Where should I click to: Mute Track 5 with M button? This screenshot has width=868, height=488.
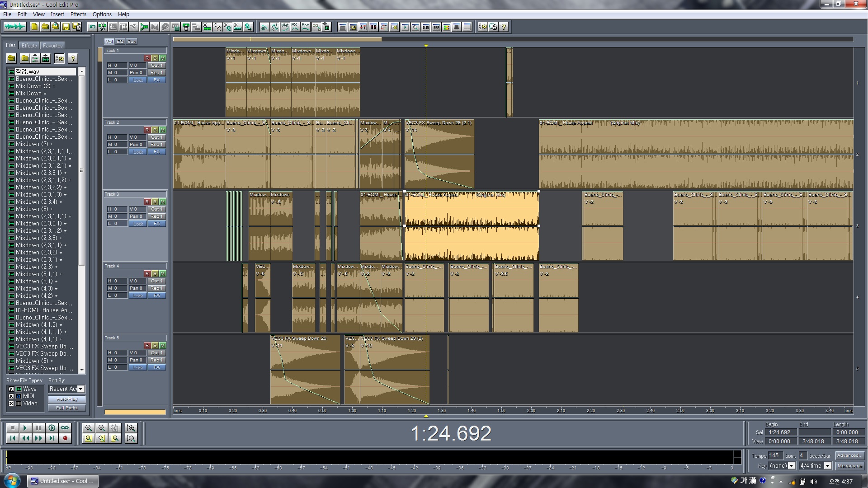point(162,345)
